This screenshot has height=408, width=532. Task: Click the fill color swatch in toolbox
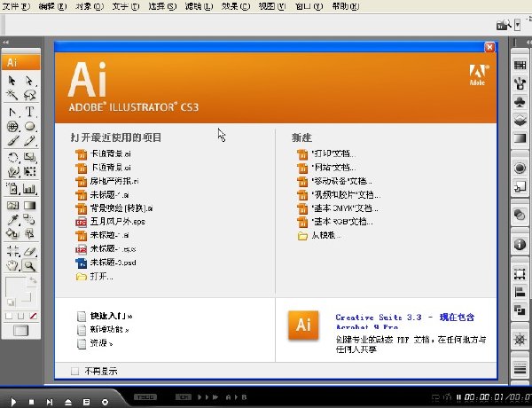(15, 288)
